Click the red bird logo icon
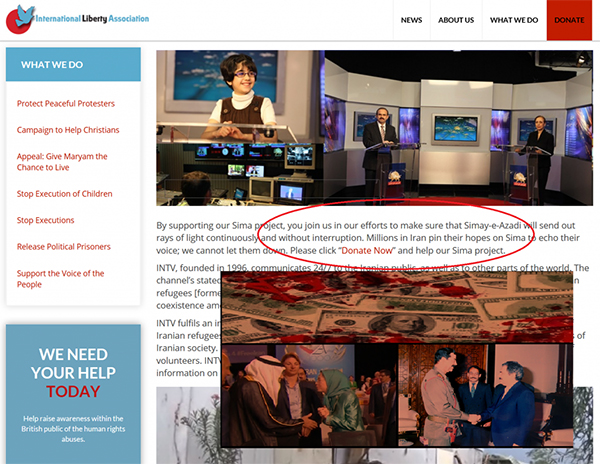 25,14
